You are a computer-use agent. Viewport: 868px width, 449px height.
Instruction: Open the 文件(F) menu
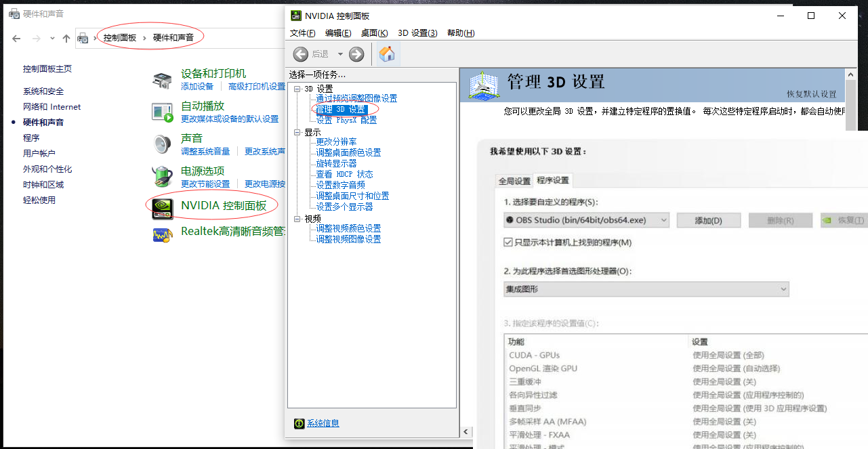click(303, 33)
